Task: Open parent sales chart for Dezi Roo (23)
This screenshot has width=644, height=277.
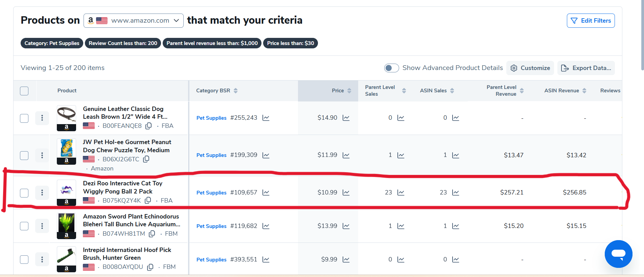Action: [x=401, y=192]
